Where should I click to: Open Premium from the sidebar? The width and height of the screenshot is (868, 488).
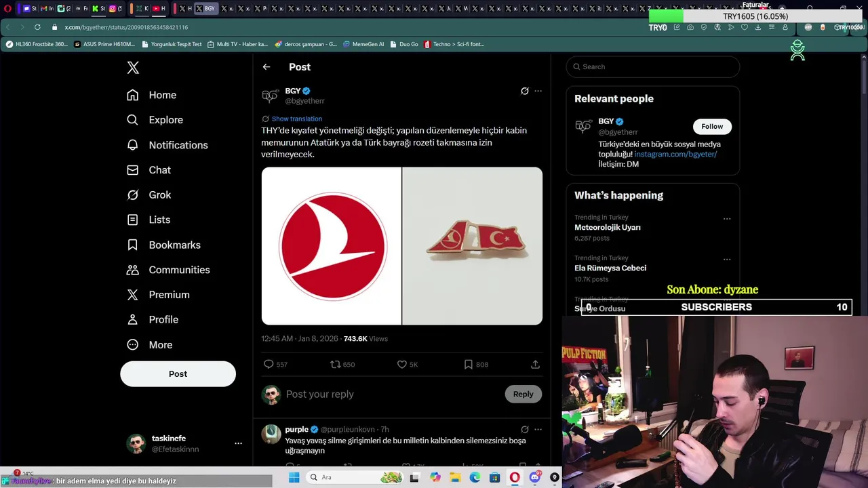pyautogui.click(x=158, y=295)
